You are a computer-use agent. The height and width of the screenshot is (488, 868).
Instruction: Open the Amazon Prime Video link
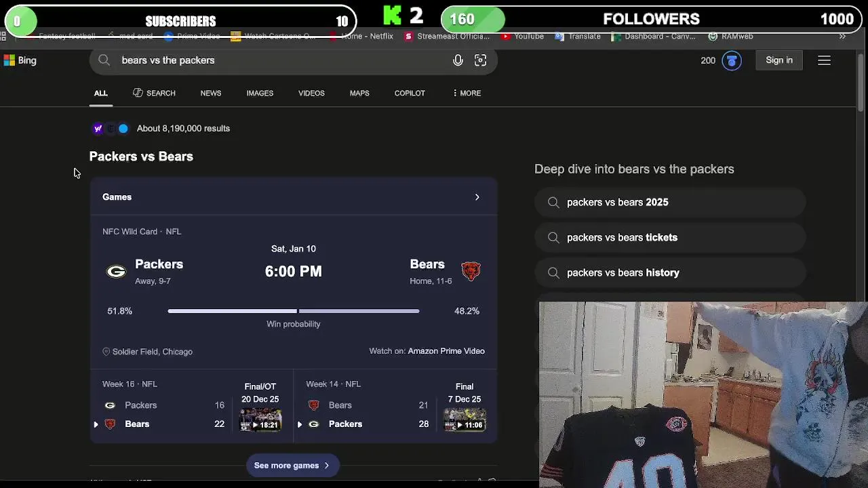[446, 351]
